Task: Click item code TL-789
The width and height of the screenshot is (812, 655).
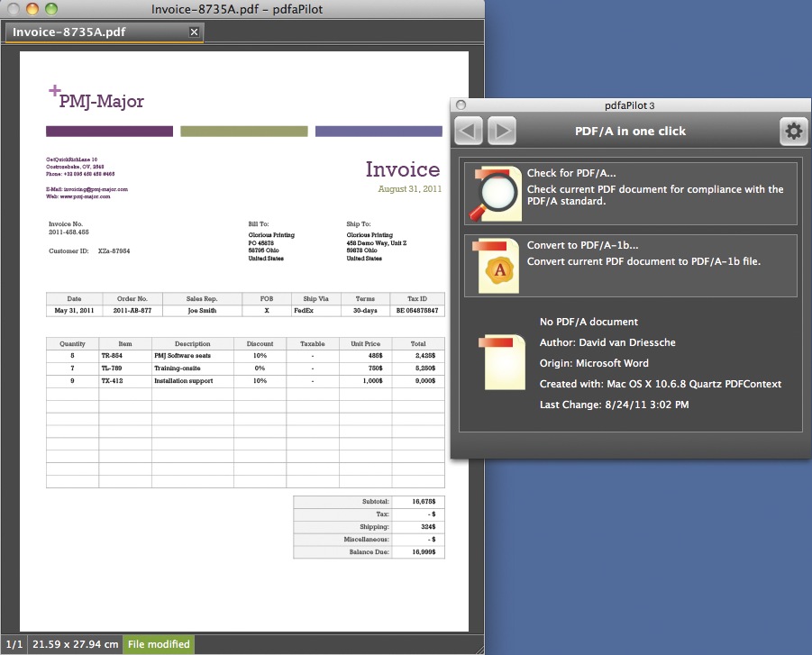Action: [x=112, y=368]
